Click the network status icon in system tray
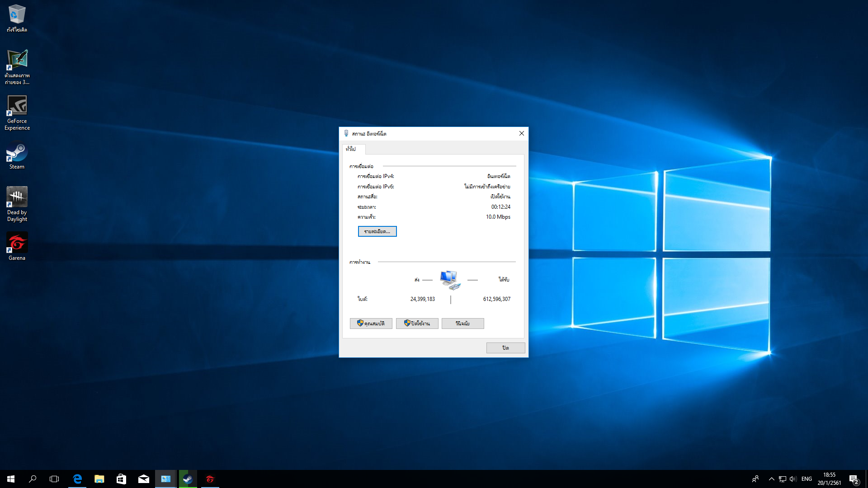Screen dimensions: 868x488 tap(782, 479)
